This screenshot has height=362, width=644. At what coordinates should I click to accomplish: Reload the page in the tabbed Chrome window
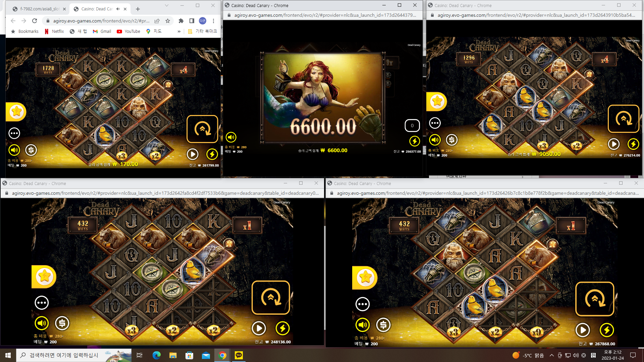[35, 21]
